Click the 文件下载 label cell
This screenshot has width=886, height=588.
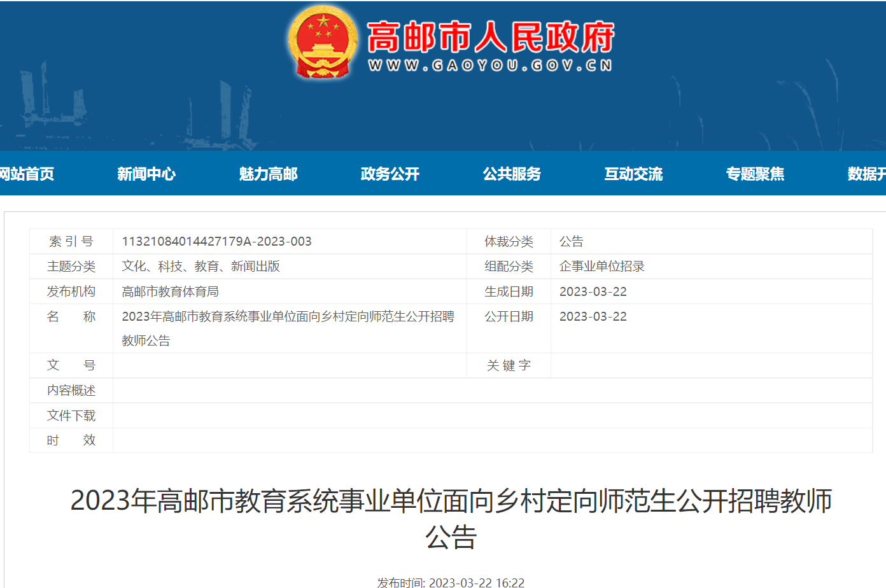[x=71, y=416]
